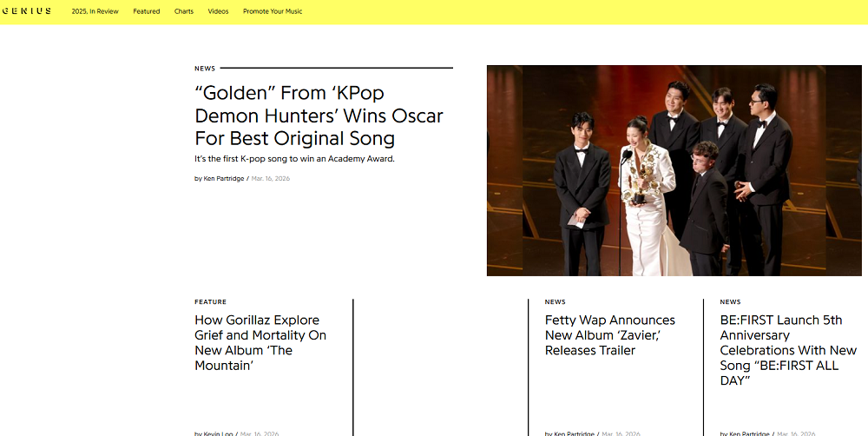868x436 pixels.
Task: Open the 'Golden' Wins Oscar headline article
Action: (319, 116)
